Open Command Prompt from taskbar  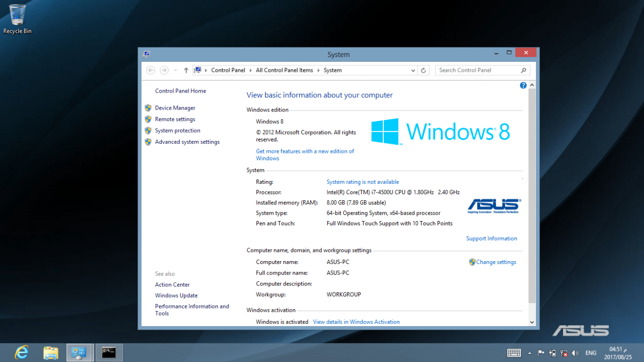[x=109, y=353]
